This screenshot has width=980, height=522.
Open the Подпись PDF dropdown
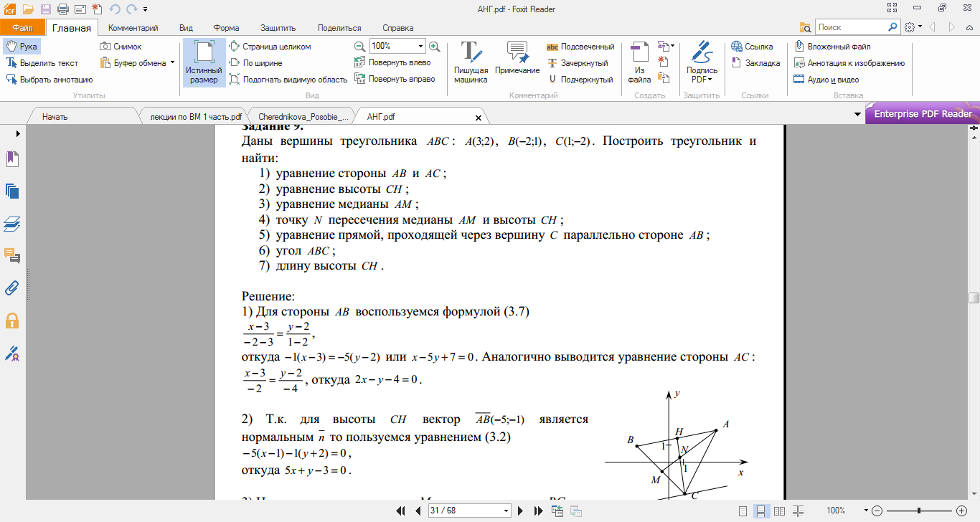702,62
